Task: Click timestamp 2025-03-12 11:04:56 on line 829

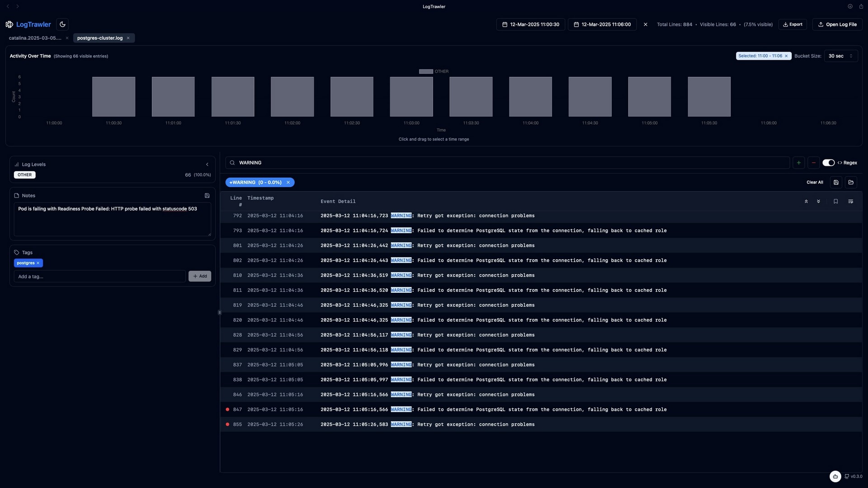Action: [275, 350]
